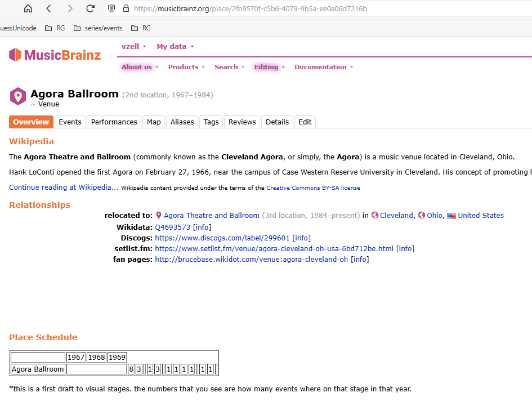Switch to the Performances tab
The image size is (532, 406).
[114, 122]
